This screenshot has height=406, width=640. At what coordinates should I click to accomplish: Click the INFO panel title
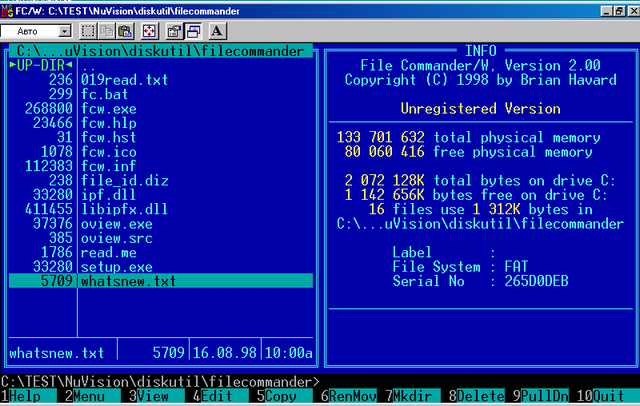click(x=481, y=51)
